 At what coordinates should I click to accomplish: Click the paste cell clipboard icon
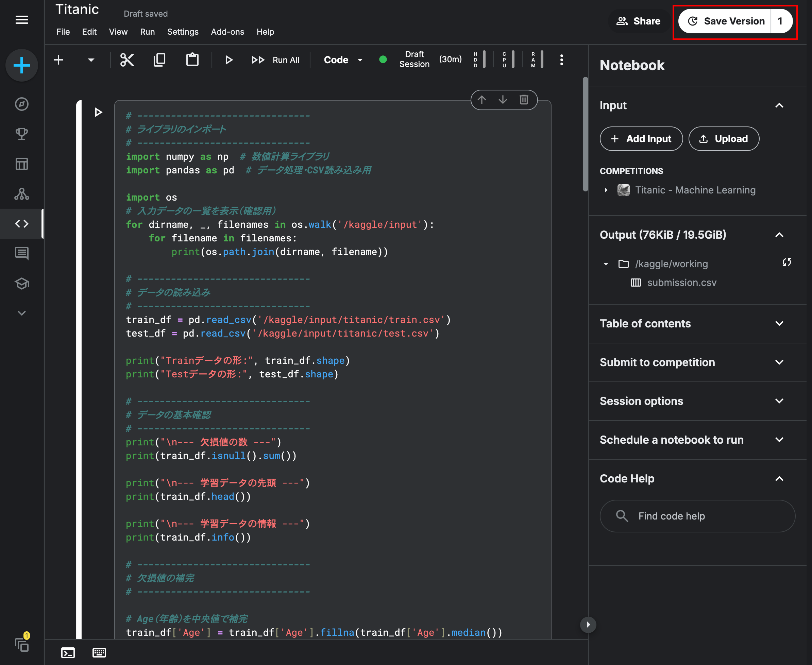click(192, 60)
